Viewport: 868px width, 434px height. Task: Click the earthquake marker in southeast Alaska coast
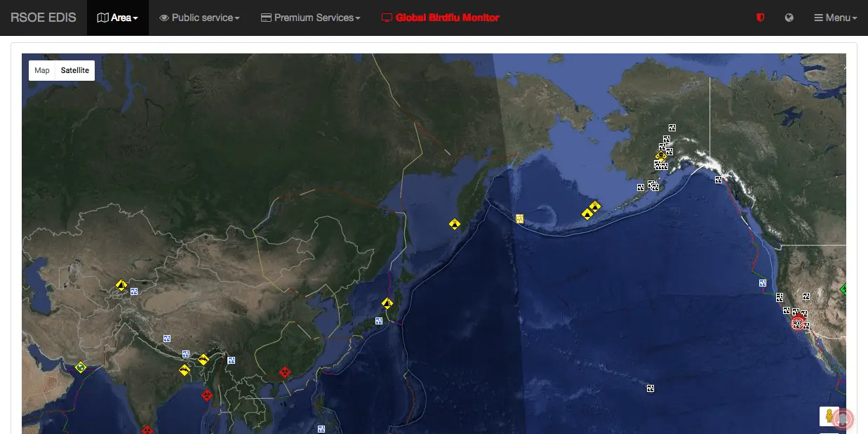pos(719,180)
